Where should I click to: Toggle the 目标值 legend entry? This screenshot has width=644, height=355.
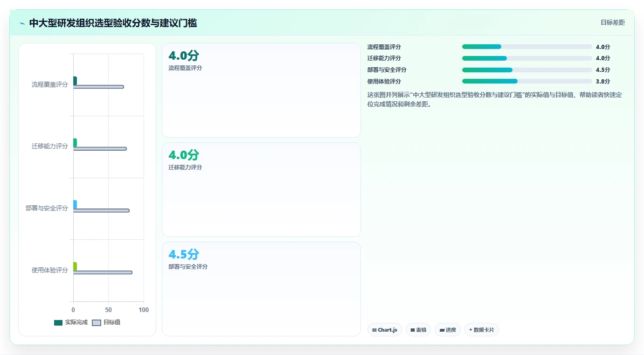click(x=106, y=322)
